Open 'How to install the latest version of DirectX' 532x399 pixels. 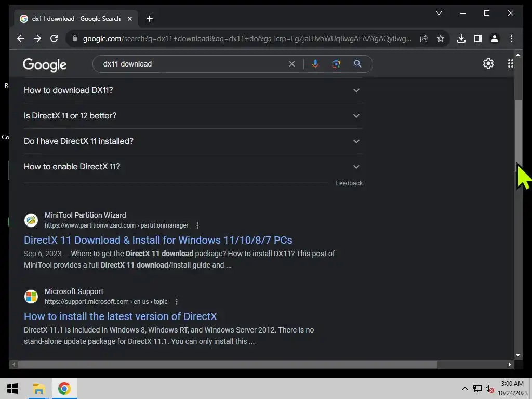(121, 316)
